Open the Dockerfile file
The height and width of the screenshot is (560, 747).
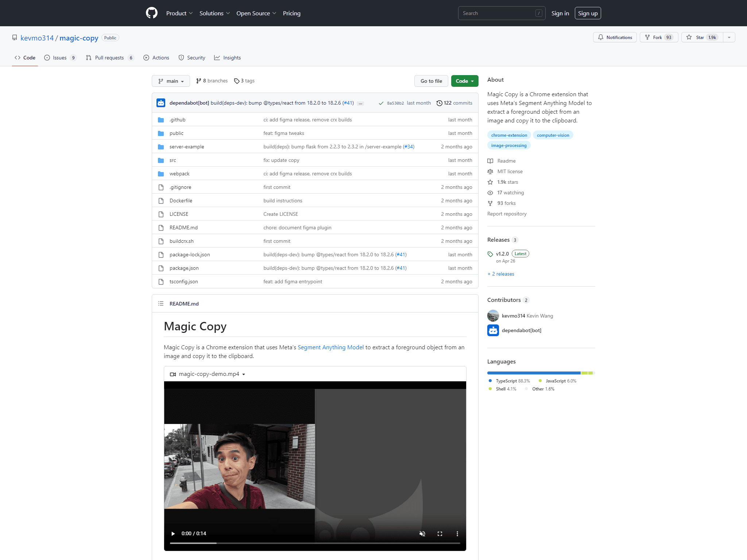click(181, 201)
